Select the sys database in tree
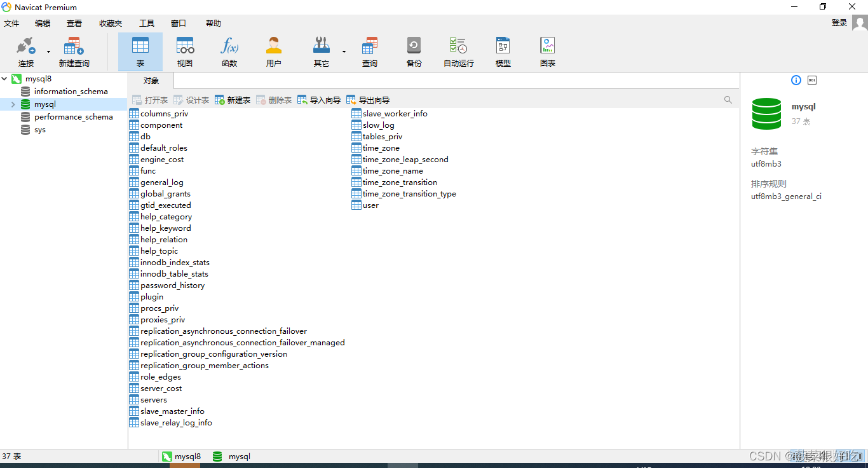This screenshot has height=468, width=868. tap(40, 130)
